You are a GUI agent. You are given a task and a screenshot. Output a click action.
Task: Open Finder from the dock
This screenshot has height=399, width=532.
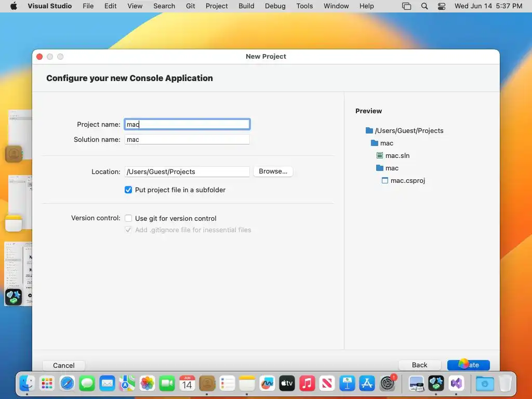pyautogui.click(x=27, y=384)
